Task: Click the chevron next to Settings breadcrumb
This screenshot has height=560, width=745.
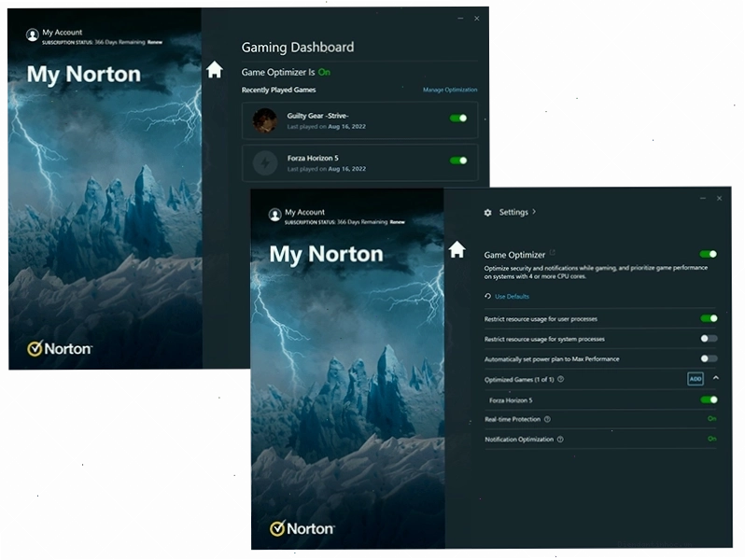Action: point(534,211)
